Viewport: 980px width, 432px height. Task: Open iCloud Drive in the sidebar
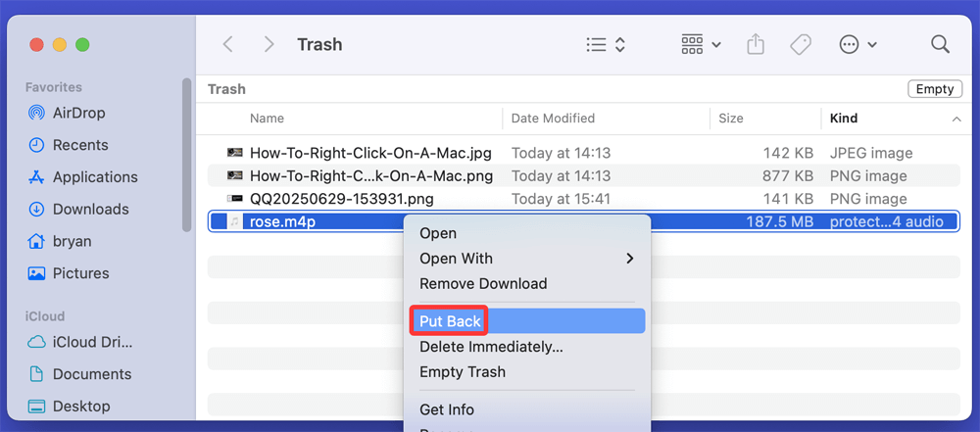point(80,342)
